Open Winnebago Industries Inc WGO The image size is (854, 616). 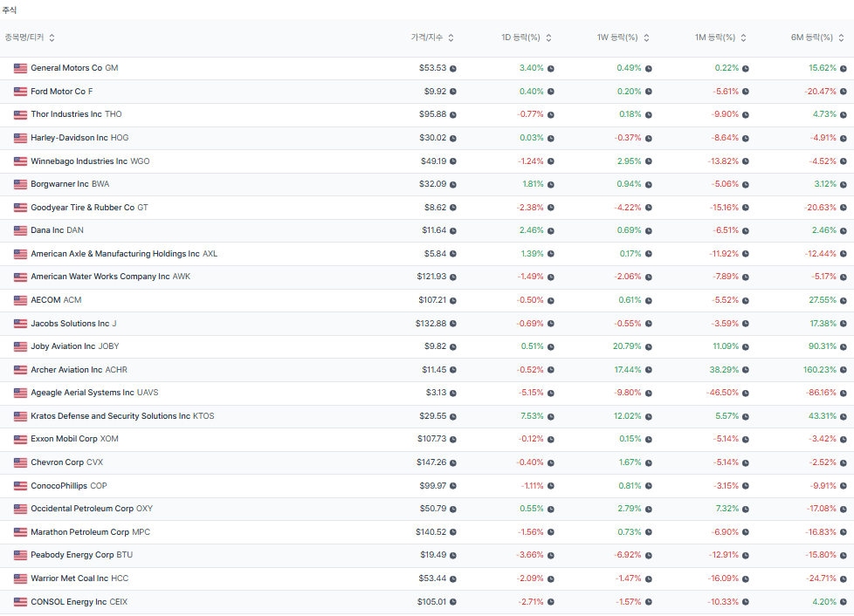[90, 161]
